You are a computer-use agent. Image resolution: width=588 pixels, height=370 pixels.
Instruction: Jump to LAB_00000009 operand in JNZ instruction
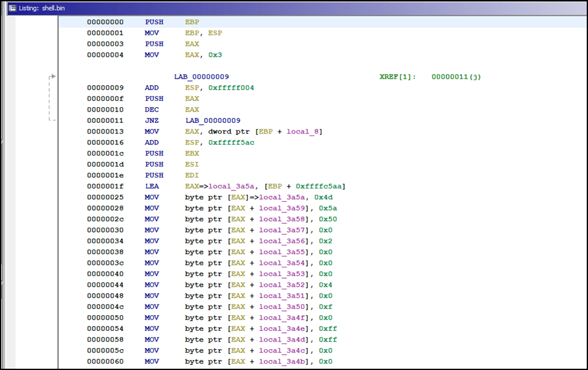pyautogui.click(x=212, y=120)
